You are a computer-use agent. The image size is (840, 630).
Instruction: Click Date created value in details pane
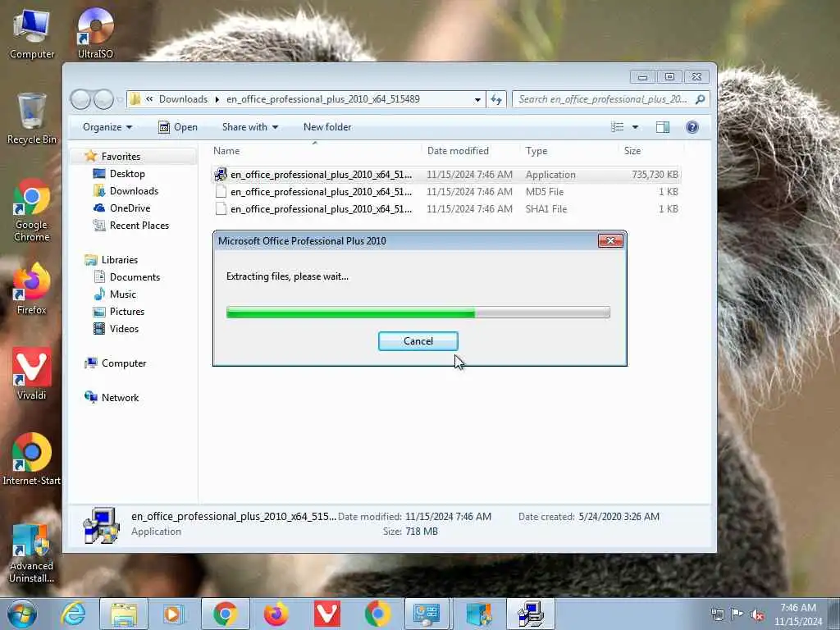click(619, 517)
